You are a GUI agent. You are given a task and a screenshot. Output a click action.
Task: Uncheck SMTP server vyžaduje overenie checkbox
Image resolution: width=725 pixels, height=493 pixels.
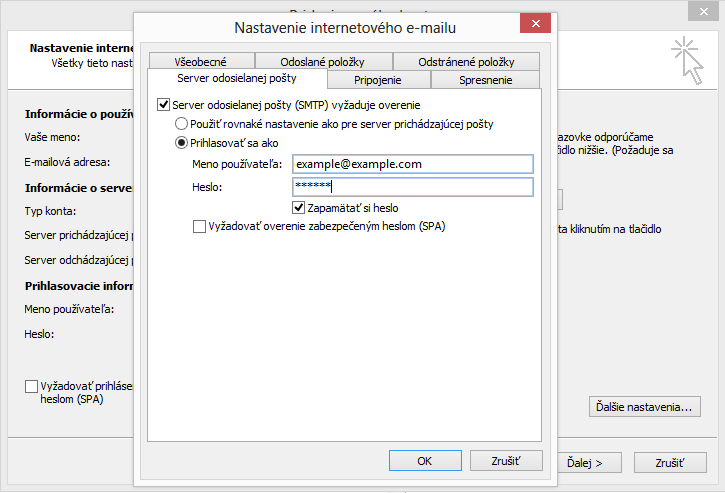[x=164, y=104]
